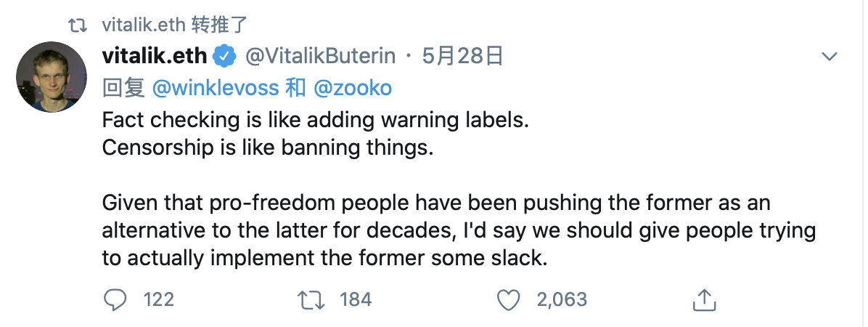Open the @winklevoss profile link
This screenshot has width=868, height=327.
click(215, 88)
